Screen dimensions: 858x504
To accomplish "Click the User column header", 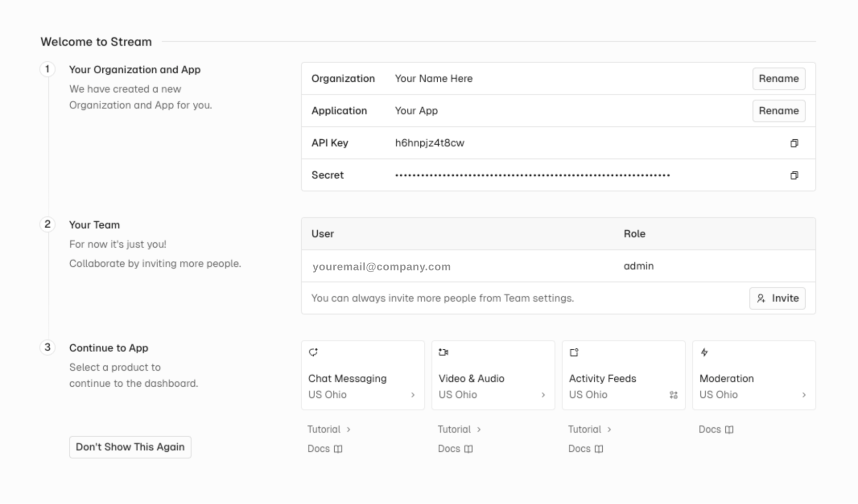I will pos(323,234).
